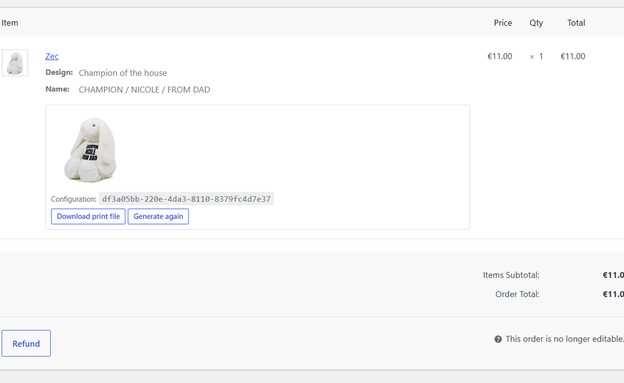624x383 pixels.
Task: Click the Download print file button
Action: [88, 216]
